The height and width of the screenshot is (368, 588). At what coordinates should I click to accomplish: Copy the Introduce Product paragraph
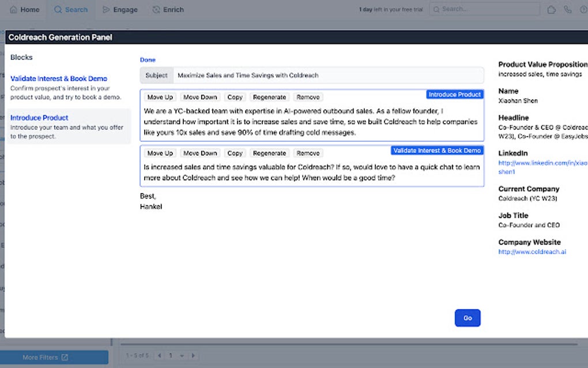pyautogui.click(x=235, y=97)
